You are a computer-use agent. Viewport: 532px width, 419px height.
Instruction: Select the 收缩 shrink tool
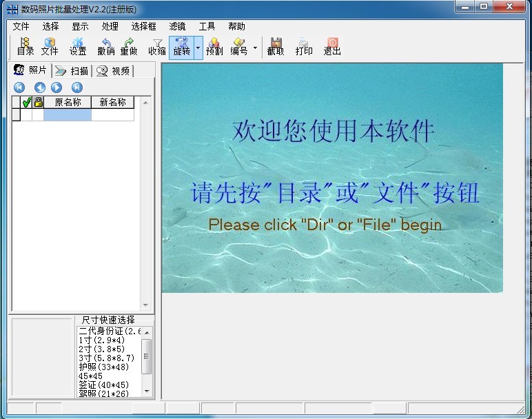click(157, 46)
